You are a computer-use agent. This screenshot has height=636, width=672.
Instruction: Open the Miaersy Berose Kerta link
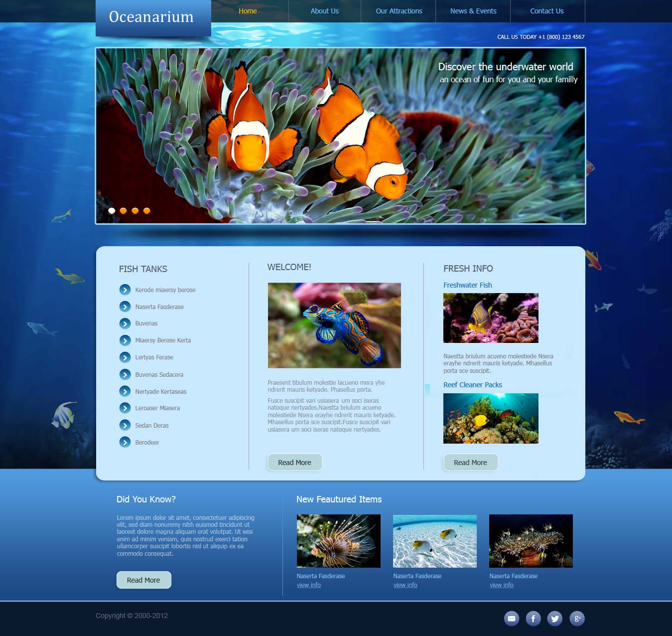tap(163, 340)
